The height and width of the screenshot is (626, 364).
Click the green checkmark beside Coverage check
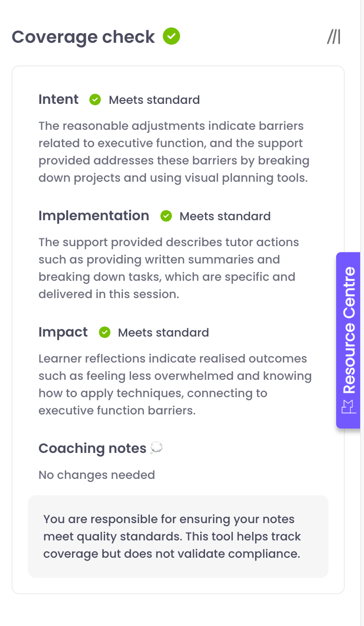(x=171, y=36)
